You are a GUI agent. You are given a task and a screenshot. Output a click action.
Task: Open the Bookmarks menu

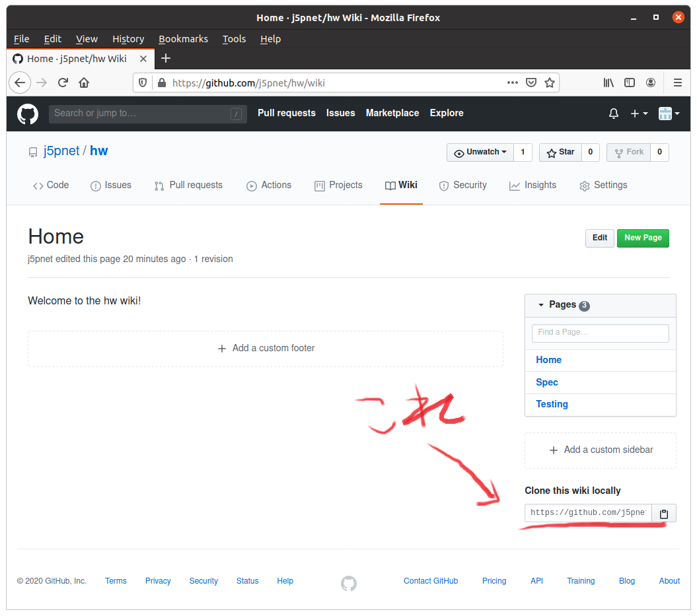[x=183, y=39]
